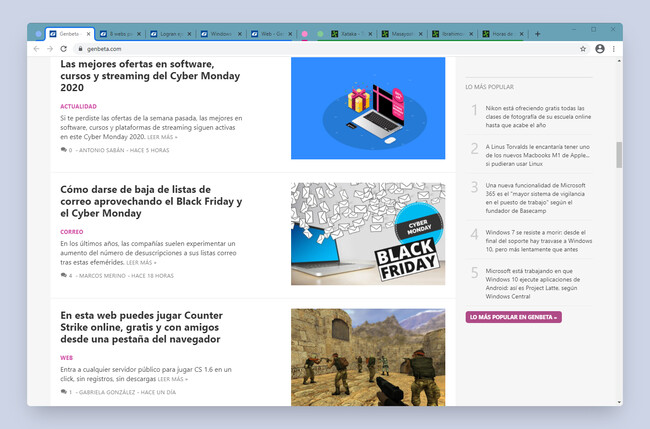This screenshot has height=429, width=650.
Task: Click the scrollbar down arrow
Action: 619,402
